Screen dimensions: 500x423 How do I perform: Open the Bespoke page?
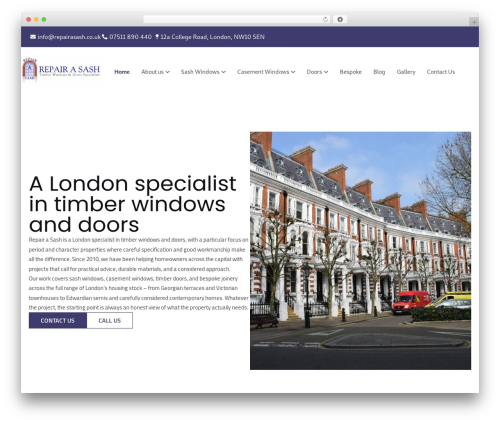click(351, 72)
